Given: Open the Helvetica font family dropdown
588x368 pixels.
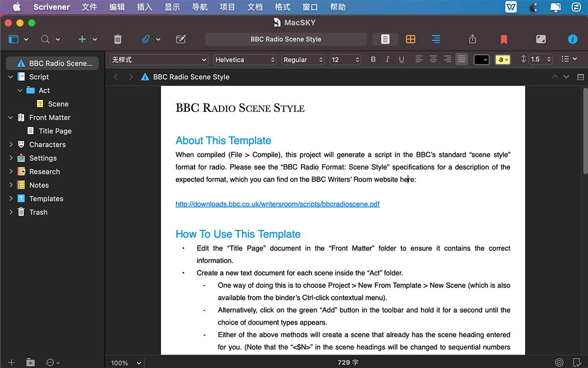Looking at the screenshot, I should click(245, 59).
